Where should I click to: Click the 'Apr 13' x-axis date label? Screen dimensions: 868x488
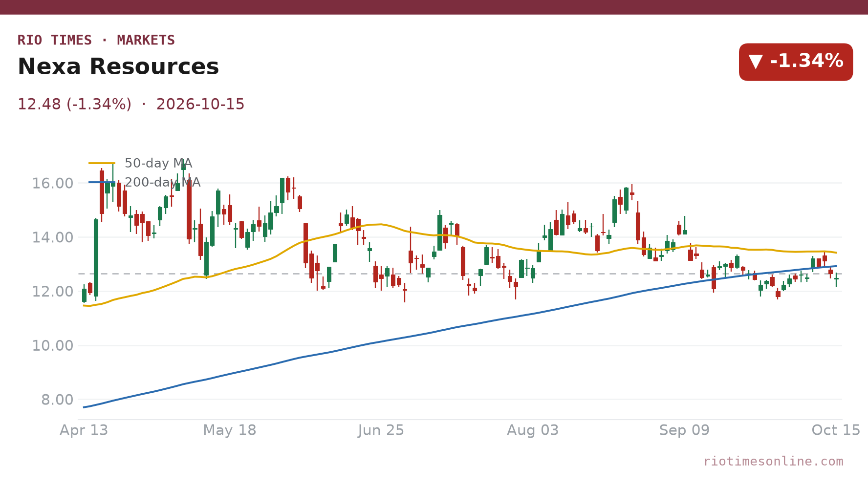click(x=84, y=430)
